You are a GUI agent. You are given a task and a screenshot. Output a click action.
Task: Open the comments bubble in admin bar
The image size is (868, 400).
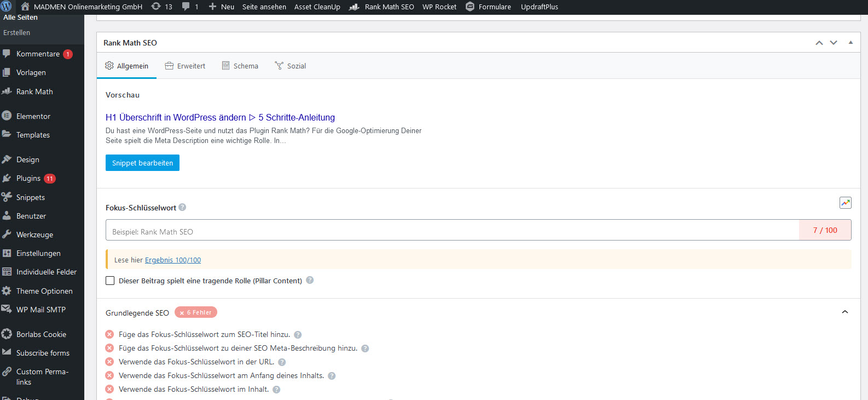pyautogui.click(x=186, y=7)
